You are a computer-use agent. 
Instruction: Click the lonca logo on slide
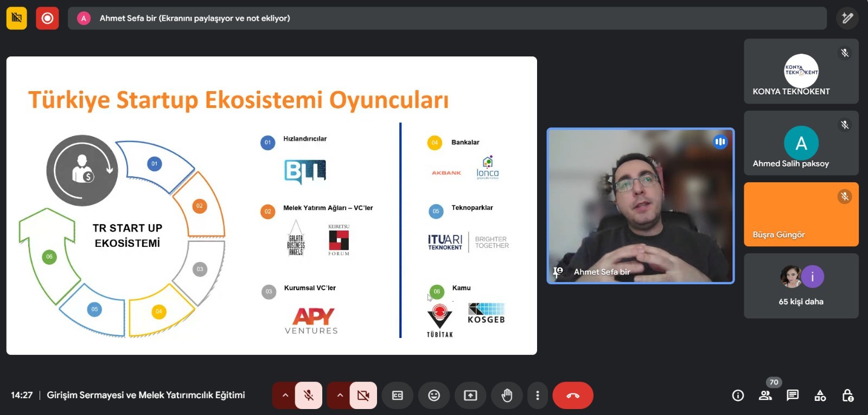488,168
